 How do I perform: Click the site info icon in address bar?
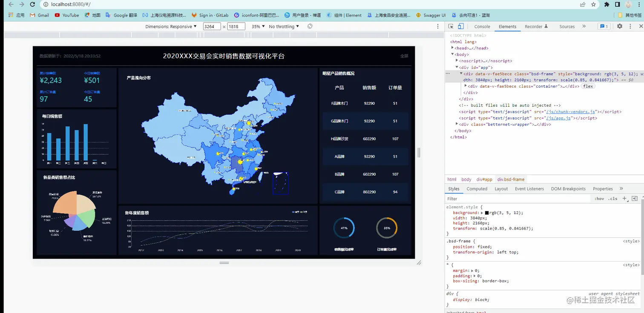[x=46, y=4]
